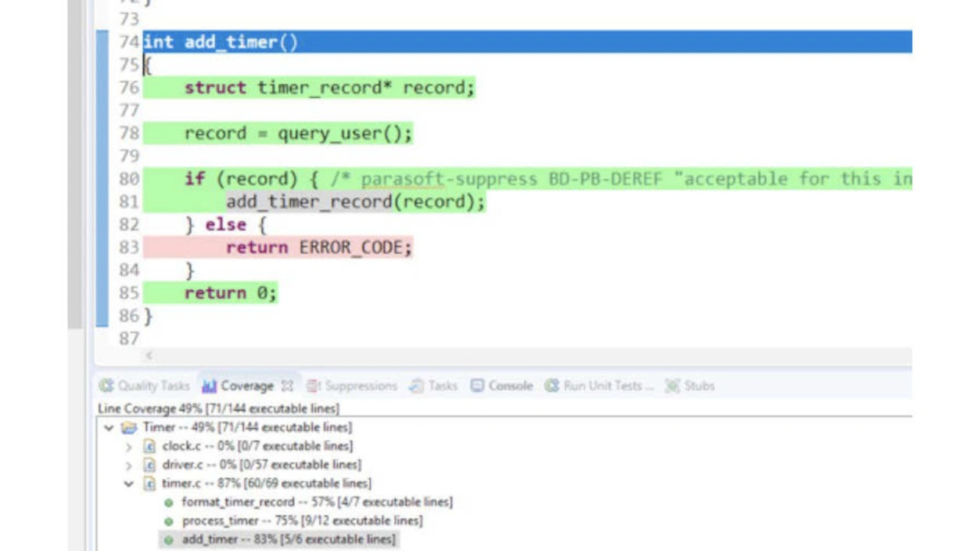Click green dot beside format_timer_record
This screenshot has width=980, height=551.
[x=168, y=503]
